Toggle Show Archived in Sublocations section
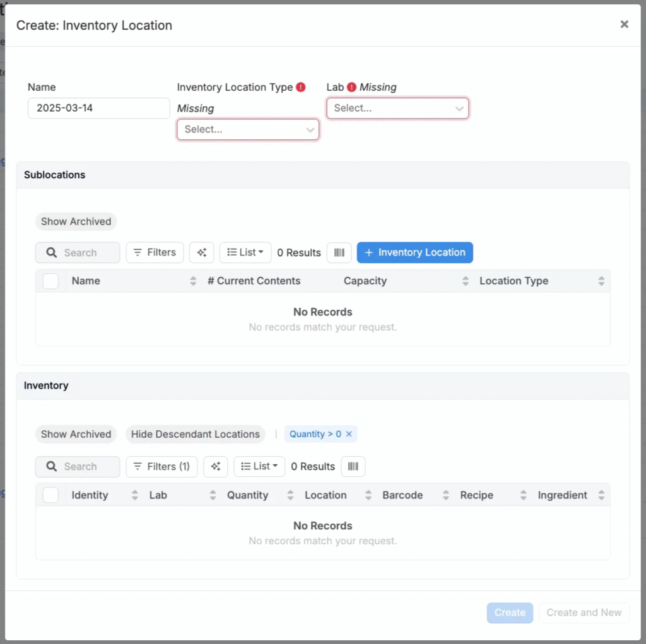 pyautogui.click(x=76, y=221)
